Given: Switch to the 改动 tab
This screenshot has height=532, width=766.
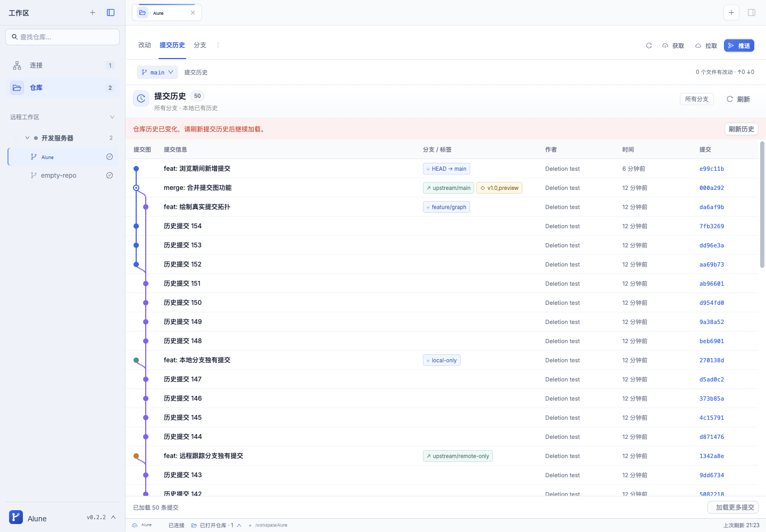Looking at the screenshot, I should tap(145, 45).
